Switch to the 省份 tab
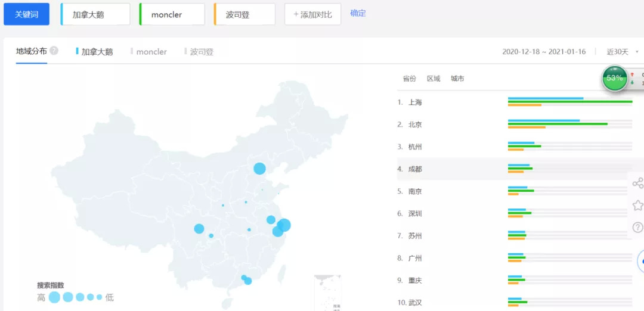The image size is (644, 311). [409, 79]
